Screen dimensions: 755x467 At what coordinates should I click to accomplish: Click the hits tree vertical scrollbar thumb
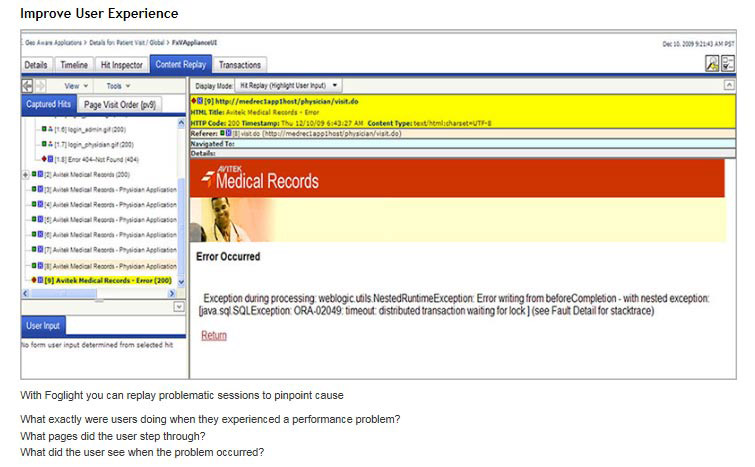181,225
